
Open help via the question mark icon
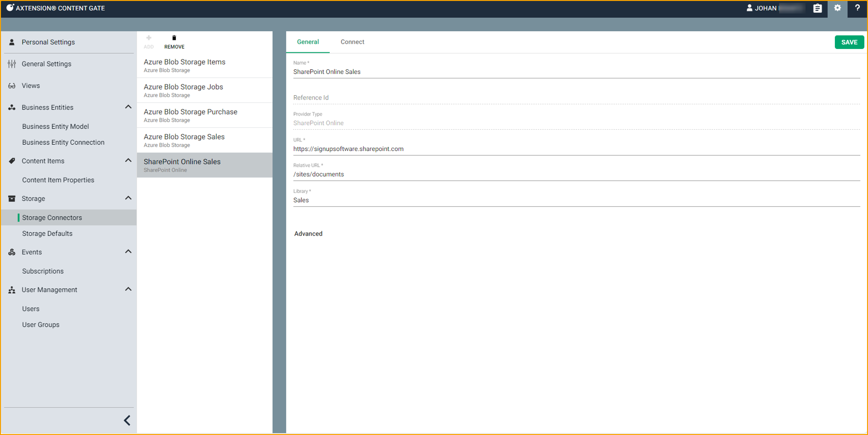857,8
